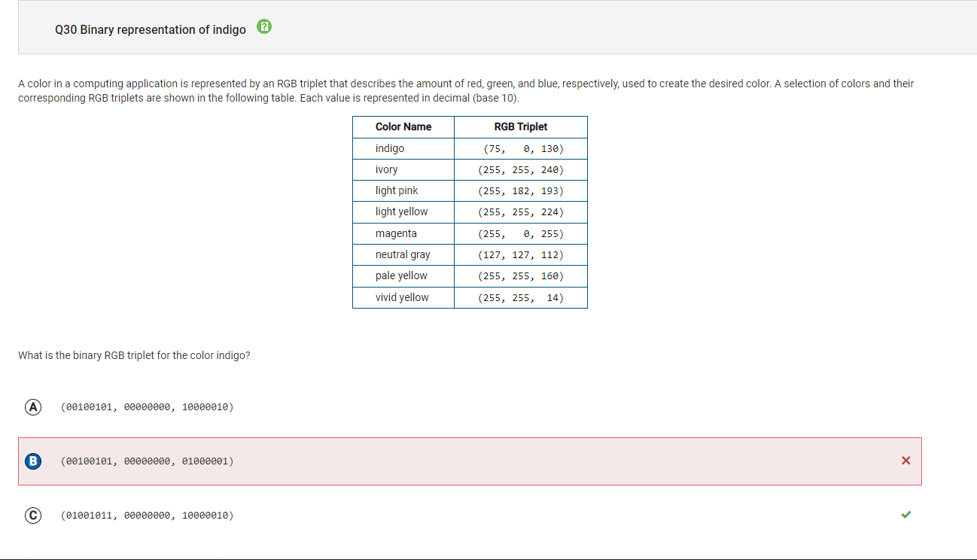Select answer option A radio button
Viewport: 977px width, 560px height.
[32, 407]
